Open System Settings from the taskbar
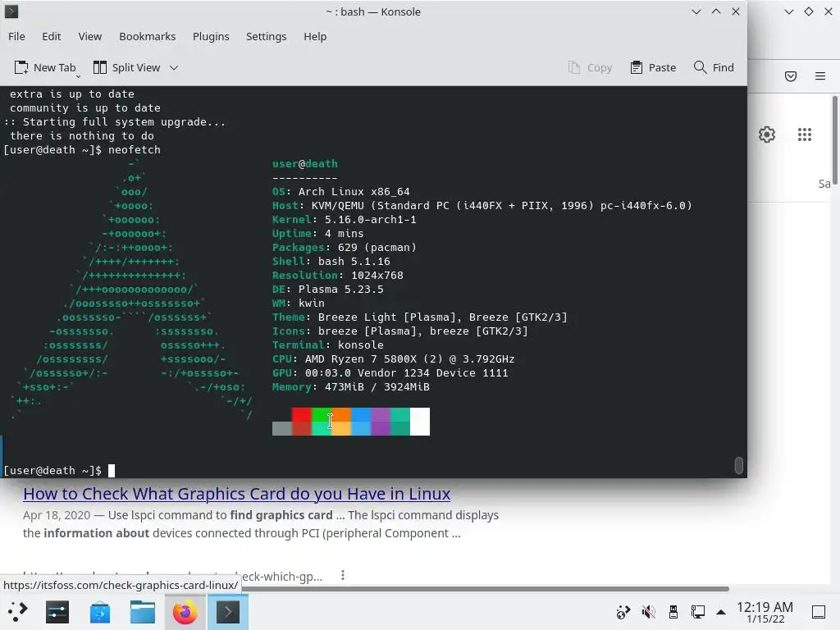 (57, 612)
